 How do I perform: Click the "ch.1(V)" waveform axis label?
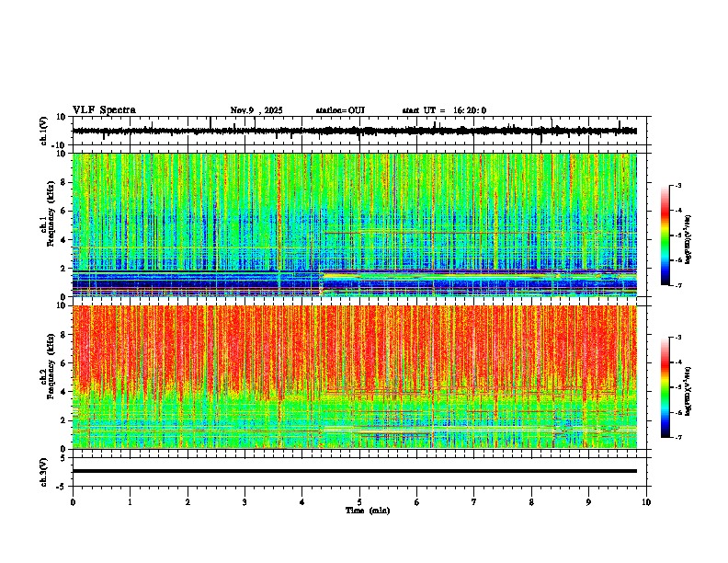[44, 131]
